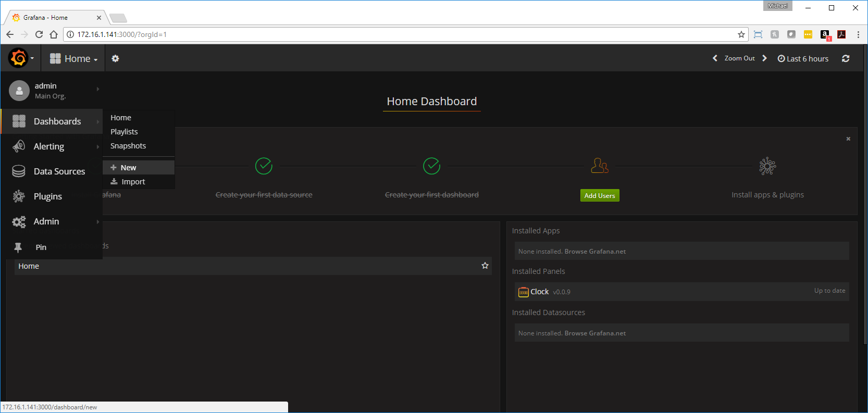The width and height of the screenshot is (868, 413).
Task: Click the Pin thumbtack icon
Action: tap(18, 247)
